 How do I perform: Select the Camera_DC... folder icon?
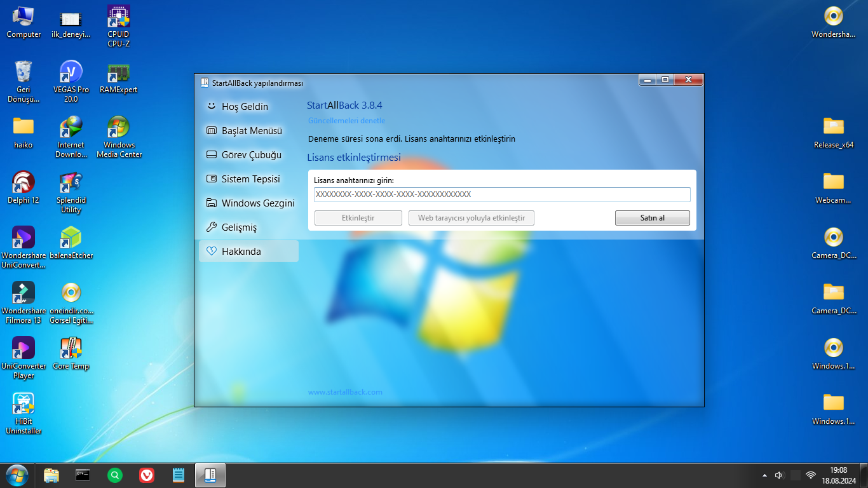(834, 298)
